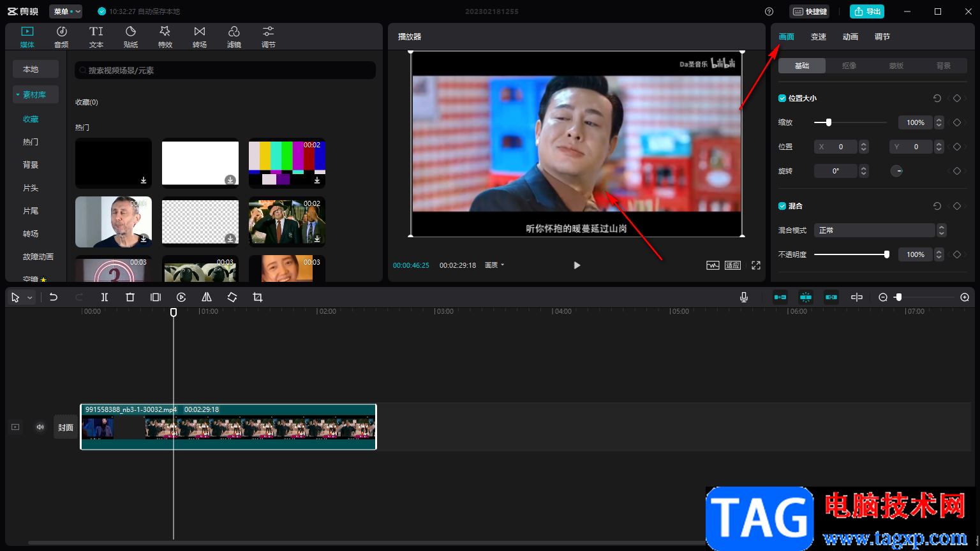
Task: Open the 音频 audio panel icon
Action: (x=61, y=36)
